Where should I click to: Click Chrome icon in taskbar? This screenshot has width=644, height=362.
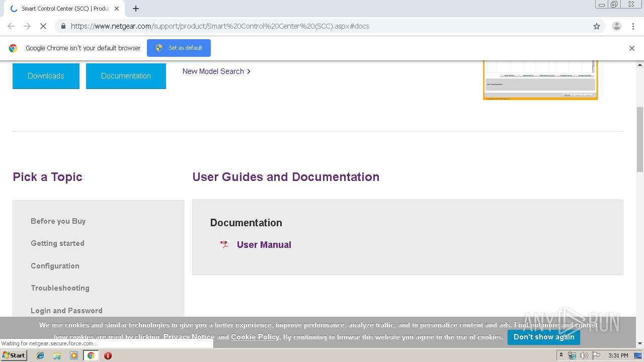pos(91,355)
